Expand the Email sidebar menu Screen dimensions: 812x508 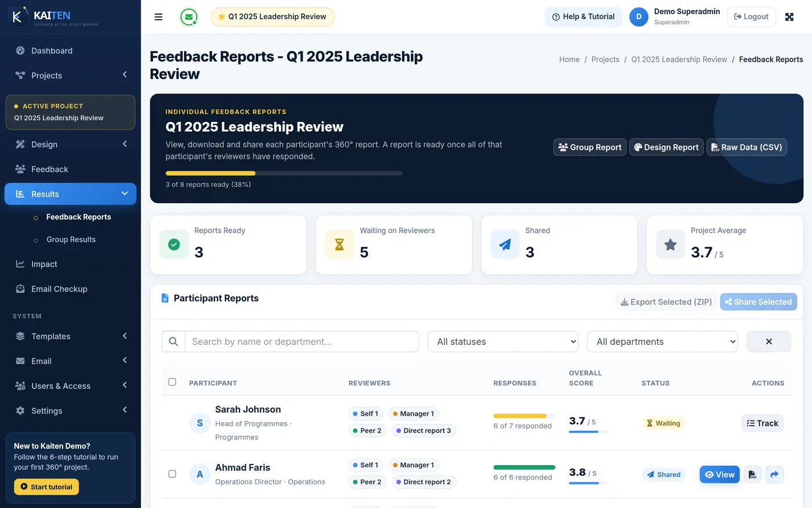70,361
